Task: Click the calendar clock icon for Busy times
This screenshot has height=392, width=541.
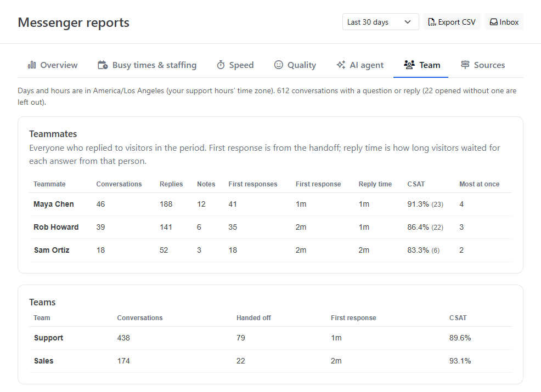Action: coord(103,65)
